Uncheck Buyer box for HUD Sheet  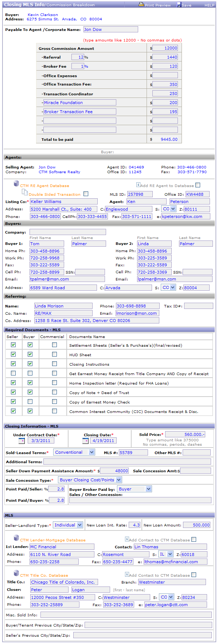(30, 354)
